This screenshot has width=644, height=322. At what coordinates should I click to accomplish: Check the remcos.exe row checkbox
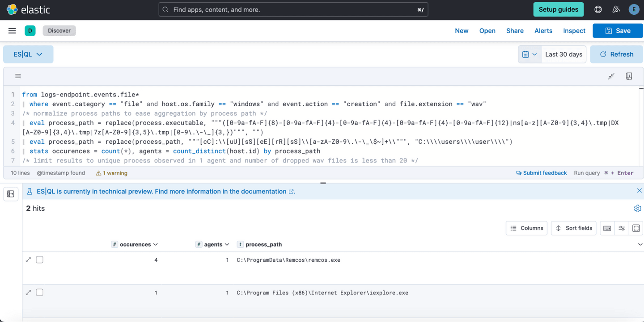39,259
